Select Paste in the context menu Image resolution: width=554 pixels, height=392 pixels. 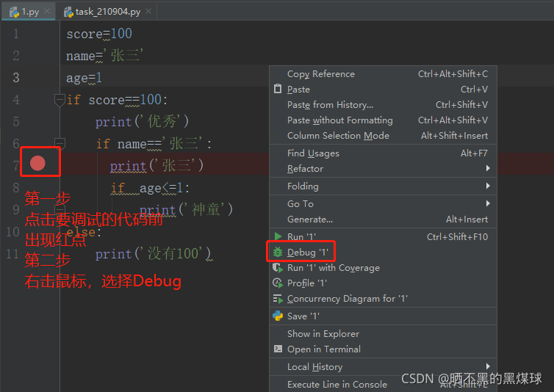tap(383, 90)
